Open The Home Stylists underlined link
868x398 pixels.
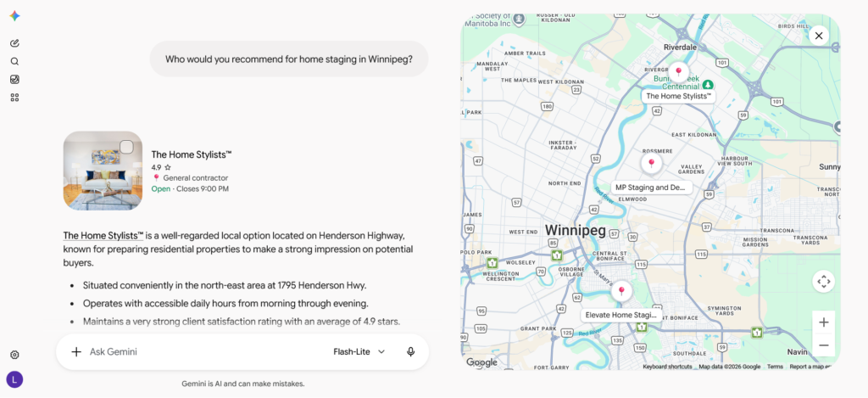click(x=103, y=235)
